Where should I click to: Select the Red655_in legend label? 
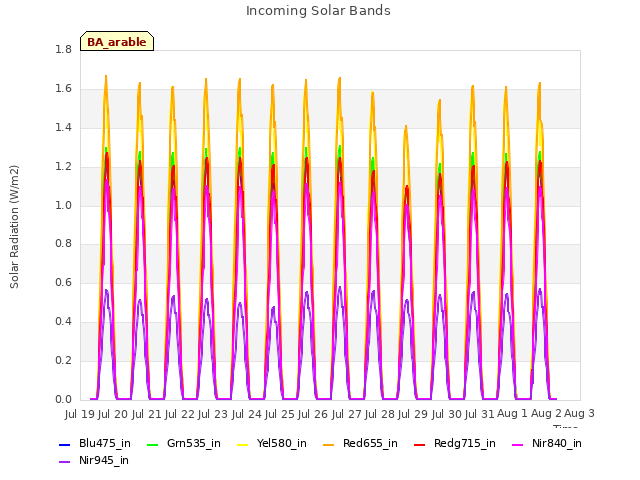coord(370,443)
